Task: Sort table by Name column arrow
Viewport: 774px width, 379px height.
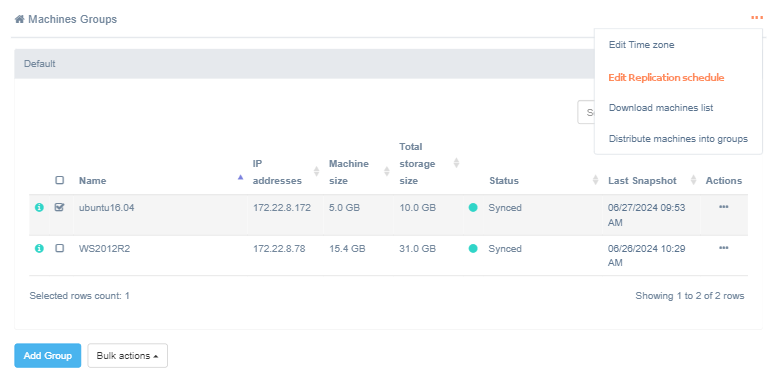Action: 240,178
